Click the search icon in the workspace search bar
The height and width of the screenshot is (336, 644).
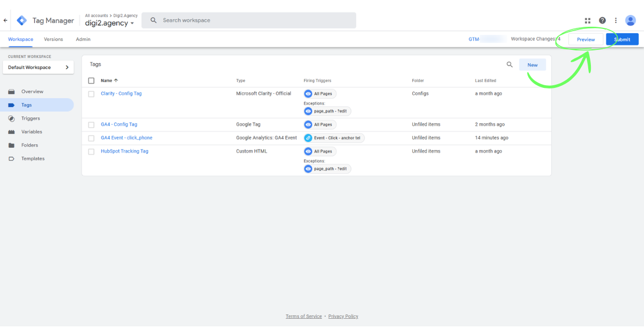(153, 20)
